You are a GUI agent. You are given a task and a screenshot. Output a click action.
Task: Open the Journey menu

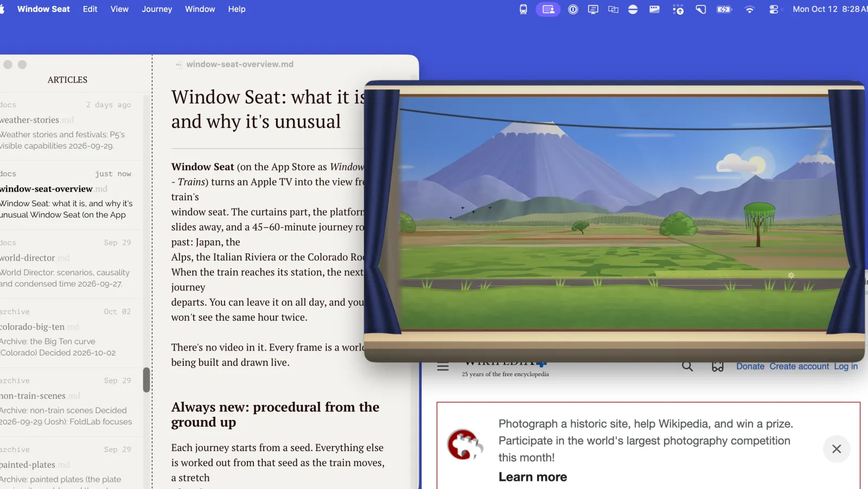pyautogui.click(x=157, y=9)
